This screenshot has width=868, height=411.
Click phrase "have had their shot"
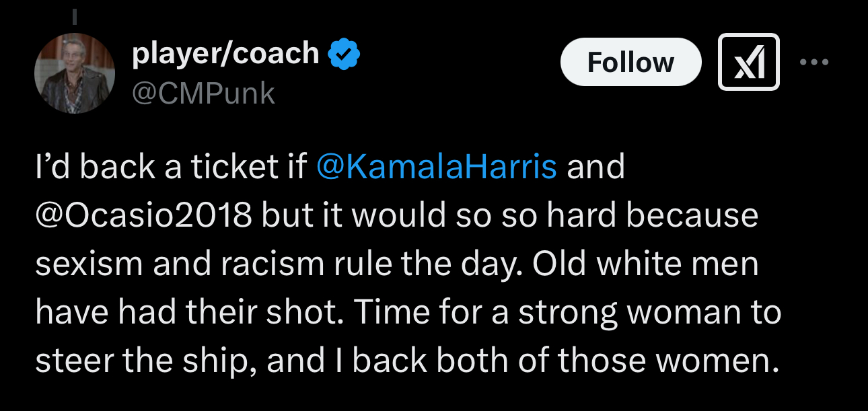point(190,312)
